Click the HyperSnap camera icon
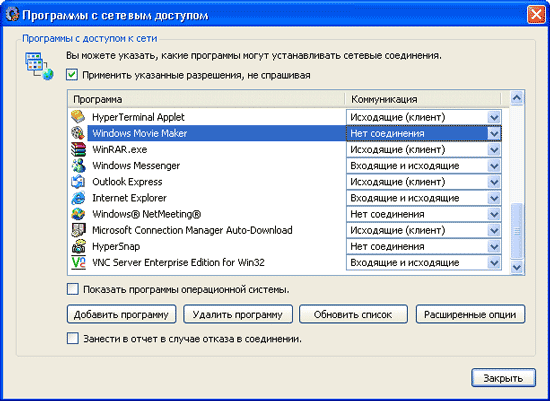The height and width of the screenshot is (401, 550). pyautogui.click(x=78, y=246)
